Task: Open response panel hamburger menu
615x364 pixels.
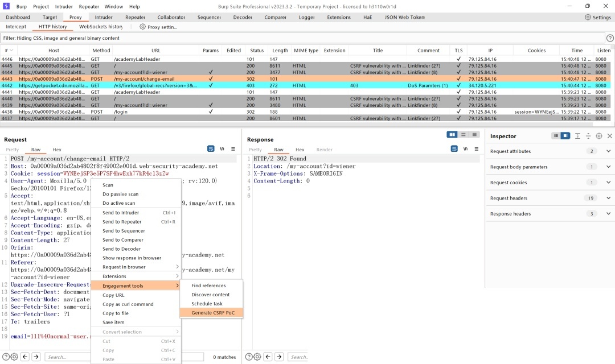Action: (477, 149)
